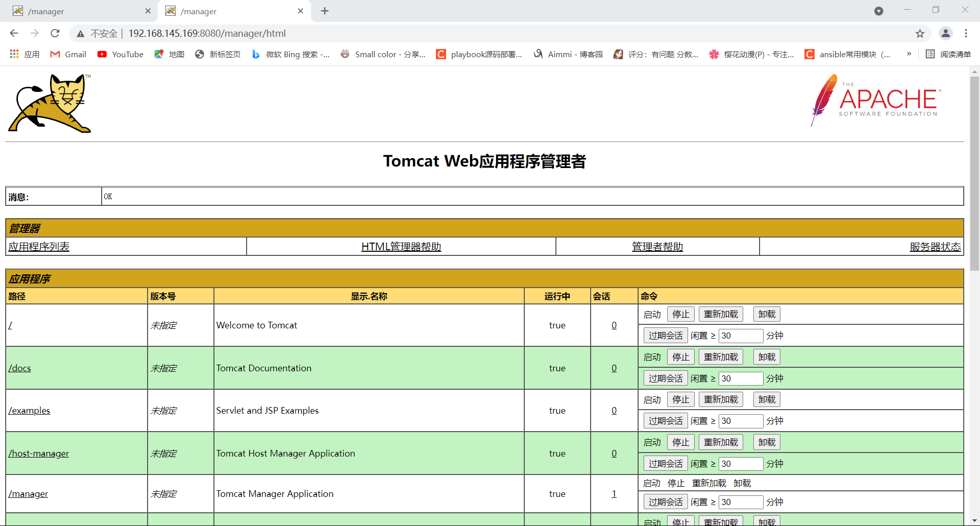The height and width of the screenshot is (526, 980).
Task: Open the Chrome three-dot menu
Action: (966, 33)
